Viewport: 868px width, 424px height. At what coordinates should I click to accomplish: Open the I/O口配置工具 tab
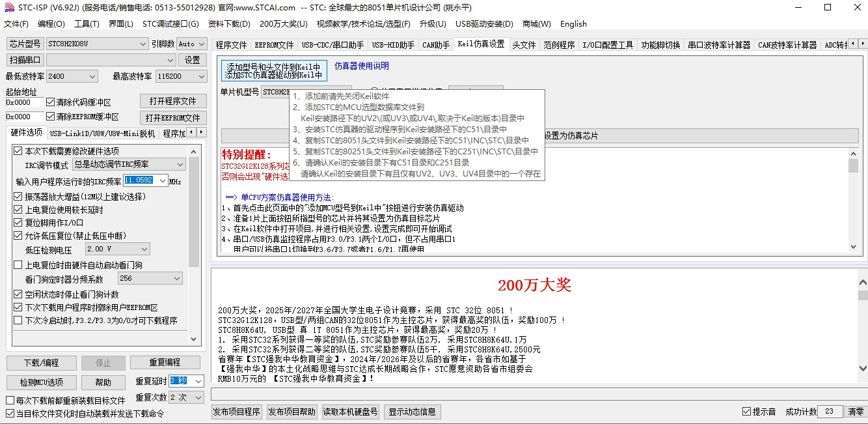coord(607,45)
